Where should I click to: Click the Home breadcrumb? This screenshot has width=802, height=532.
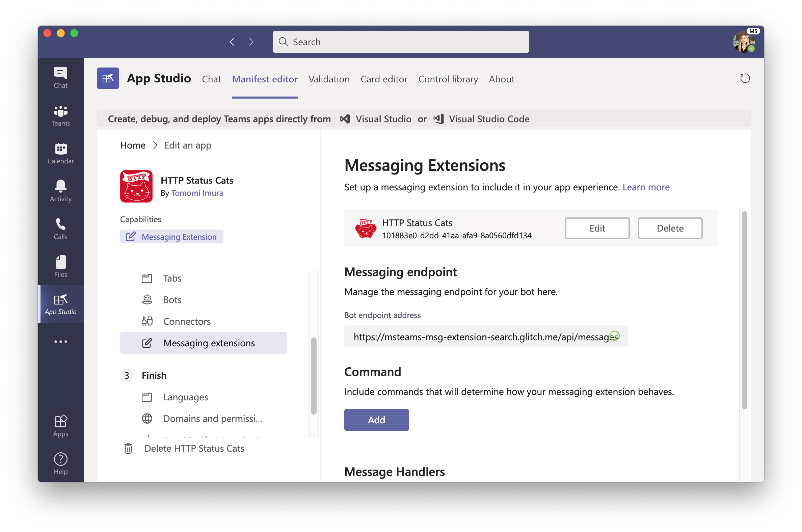click(133, 145)
